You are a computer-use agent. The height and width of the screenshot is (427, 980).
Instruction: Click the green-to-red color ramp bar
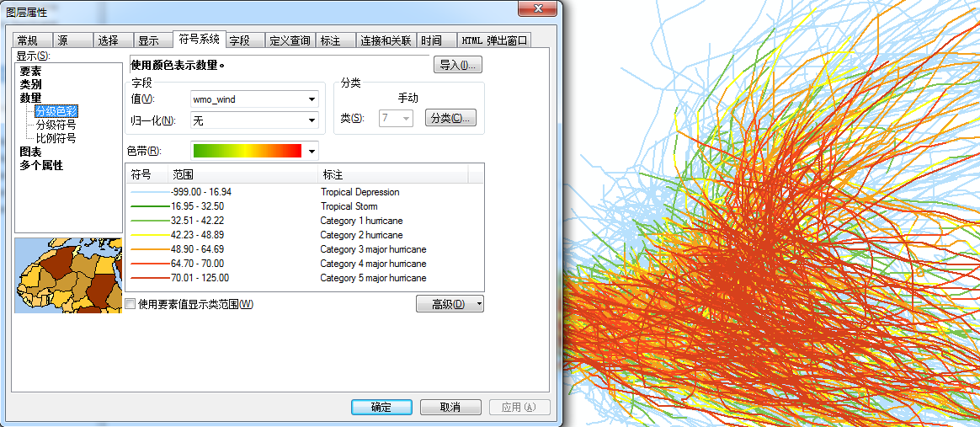click(248, 152)
